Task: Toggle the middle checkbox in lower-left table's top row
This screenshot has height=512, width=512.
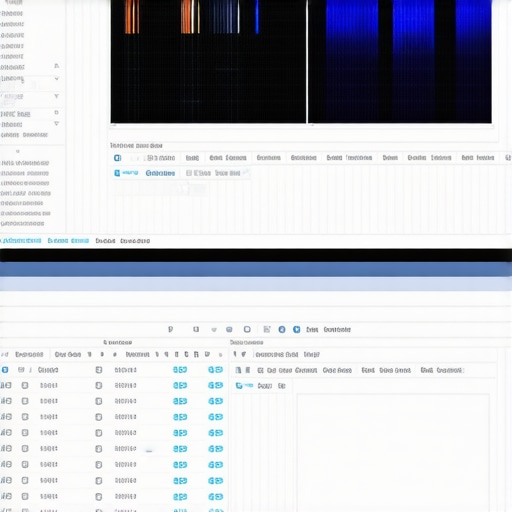Action: click(x=99, y=370)
